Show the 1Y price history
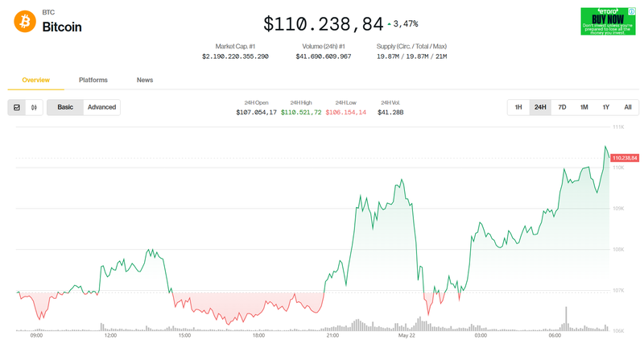644x340 pixels. coord(605,107)
